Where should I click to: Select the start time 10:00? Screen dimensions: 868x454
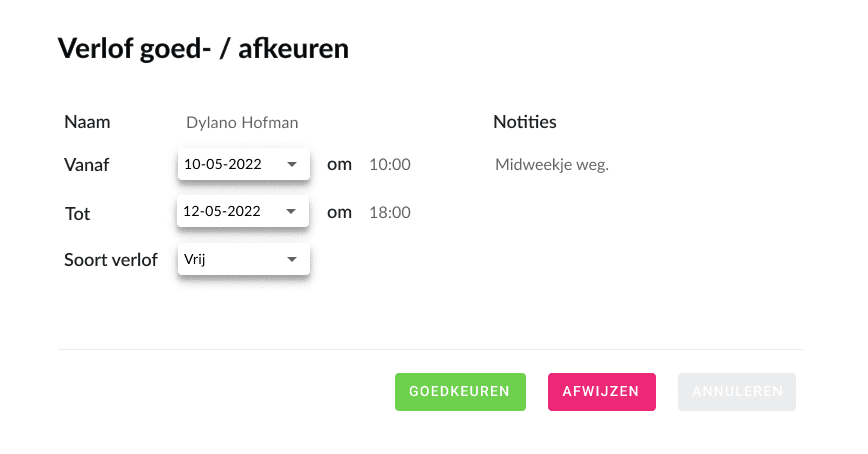click(x=390, y=165)
